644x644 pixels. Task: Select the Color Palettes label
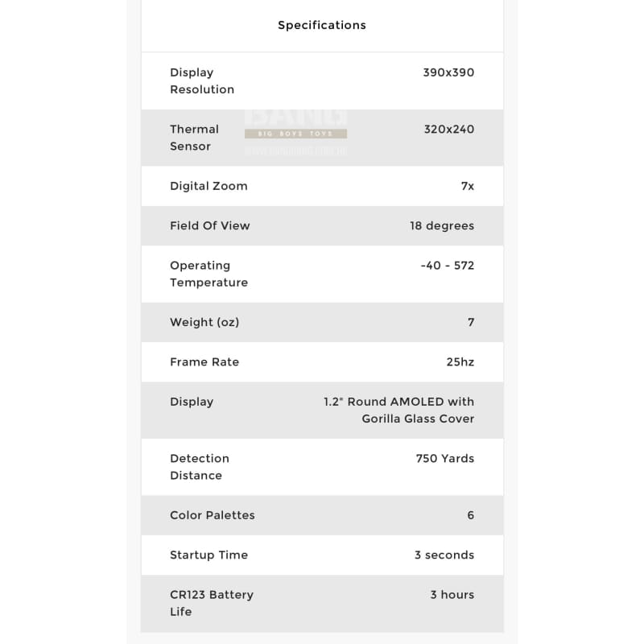(x=213, y=515)
